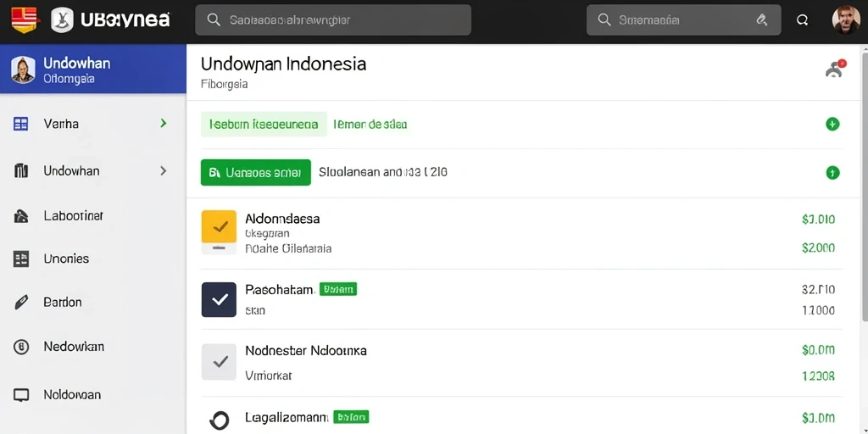Click the circled icon next to Nedowkan
This screenshot has width=868, height=434.
(20, 347)
